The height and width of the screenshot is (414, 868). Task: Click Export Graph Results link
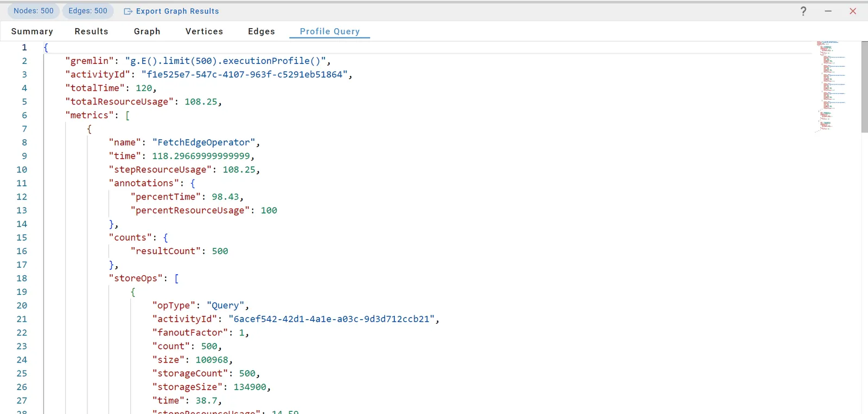(x=177, y=11)
